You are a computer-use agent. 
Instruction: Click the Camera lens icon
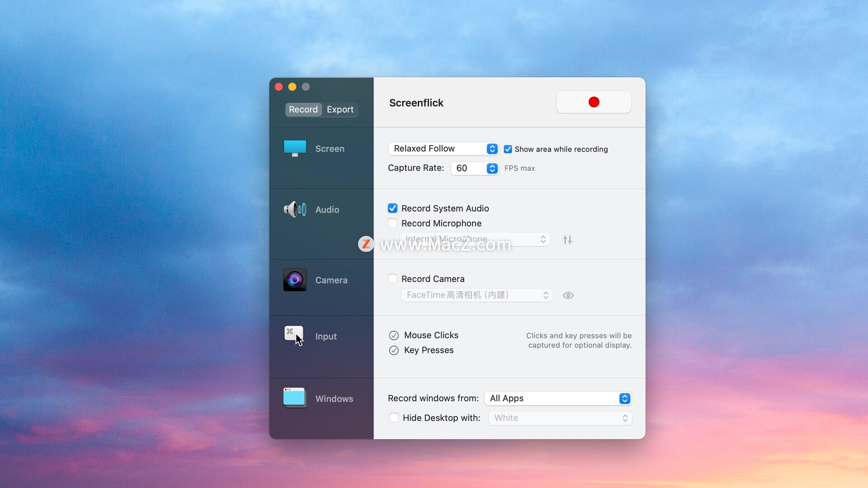click(x=295, y=280)
